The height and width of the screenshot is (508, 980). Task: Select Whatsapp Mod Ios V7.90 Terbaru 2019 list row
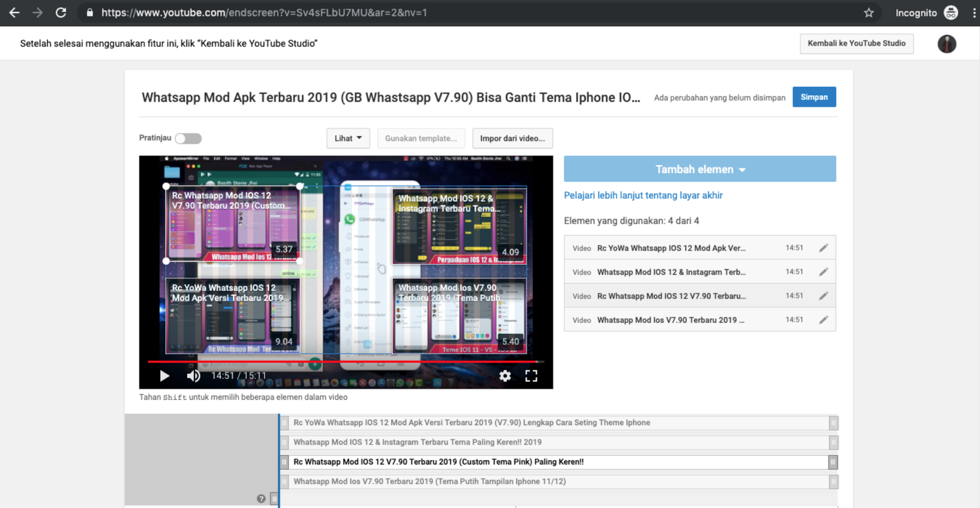[700, 320]
